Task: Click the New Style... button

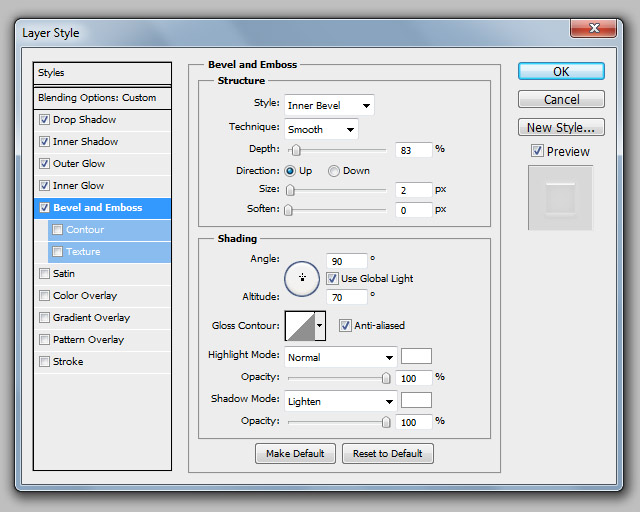Action: 561,127
